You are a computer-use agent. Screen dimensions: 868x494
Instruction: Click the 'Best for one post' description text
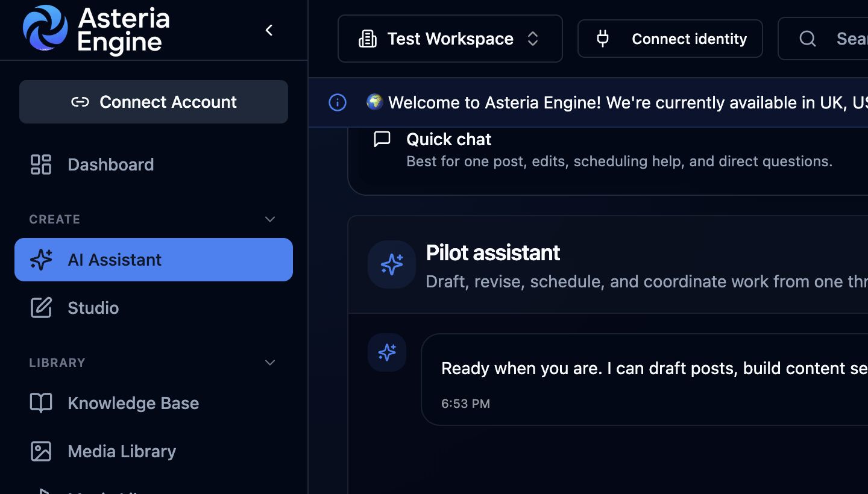click(x=619, y=161)
